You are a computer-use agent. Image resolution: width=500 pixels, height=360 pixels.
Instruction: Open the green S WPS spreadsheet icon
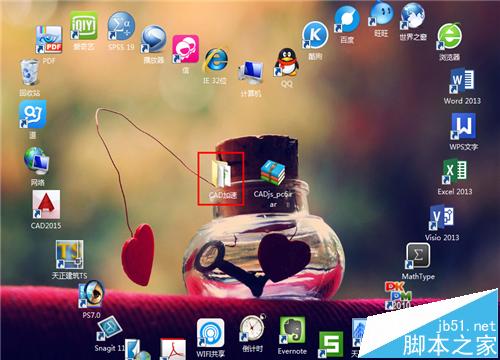pyautogui.click(x=330, y=344)
